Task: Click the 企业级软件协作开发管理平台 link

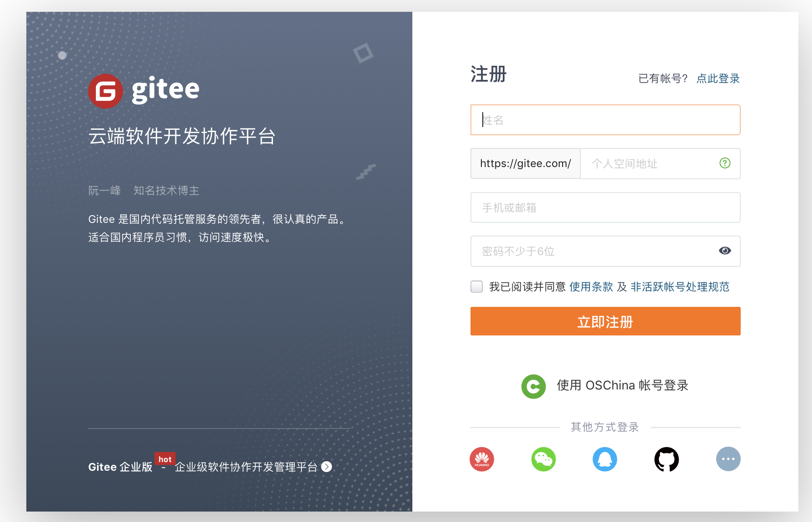Action: point(246,467)
